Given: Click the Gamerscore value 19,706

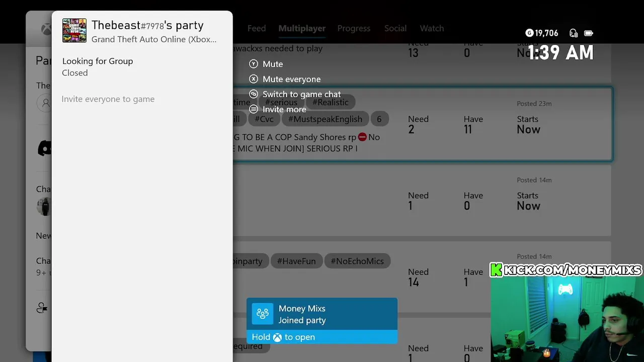Looking at the screenshot, I should (x=546, y=33).
